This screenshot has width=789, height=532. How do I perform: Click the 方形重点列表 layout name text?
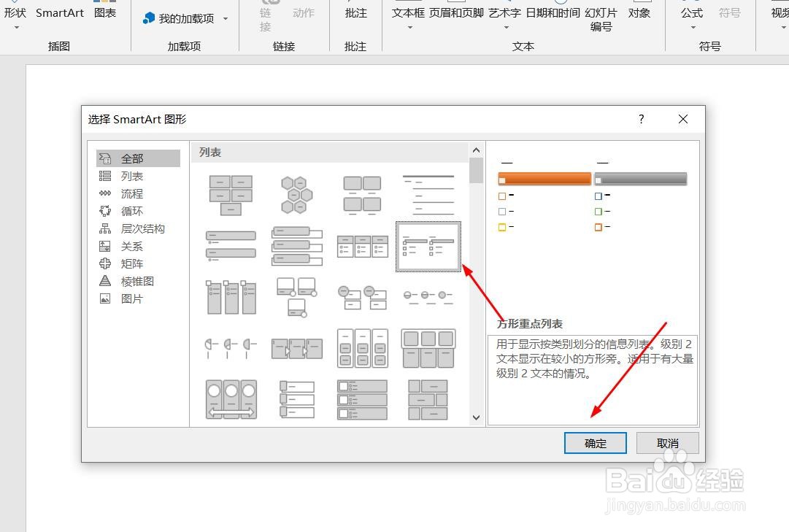530,323
